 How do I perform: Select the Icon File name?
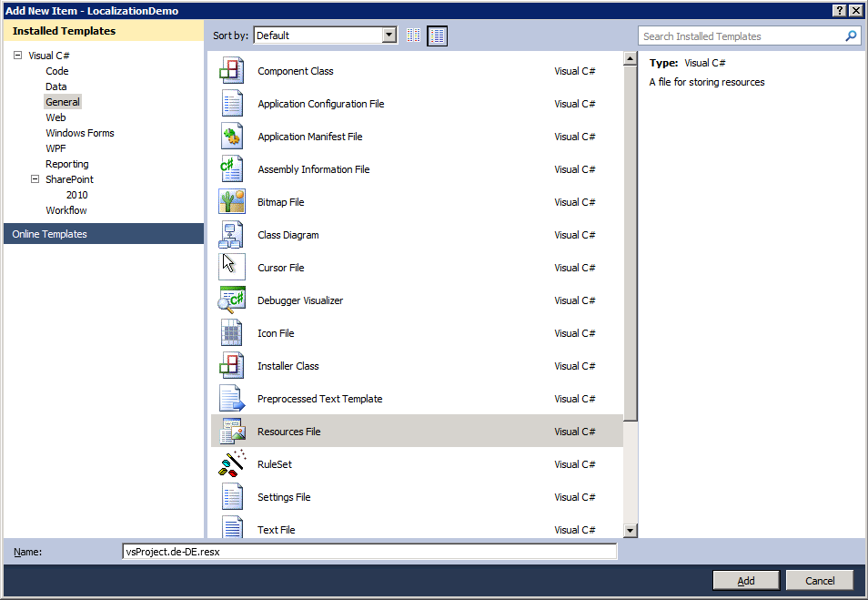[276, 333]
